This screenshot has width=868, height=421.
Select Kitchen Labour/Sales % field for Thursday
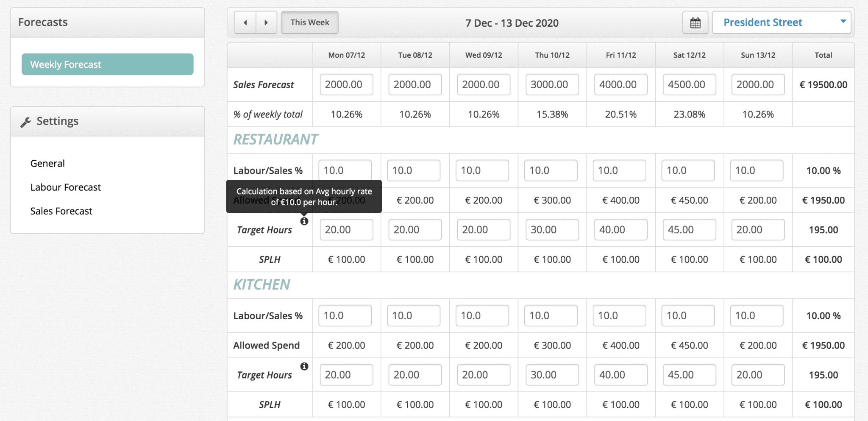[551, 316]
